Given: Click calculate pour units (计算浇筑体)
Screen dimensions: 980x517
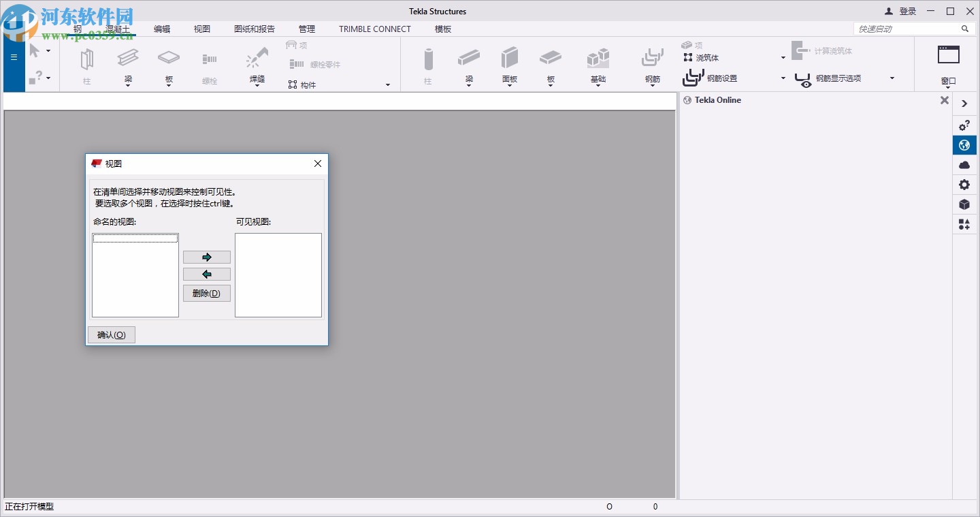Looking at the screenshot, I should tap(822, 51).
